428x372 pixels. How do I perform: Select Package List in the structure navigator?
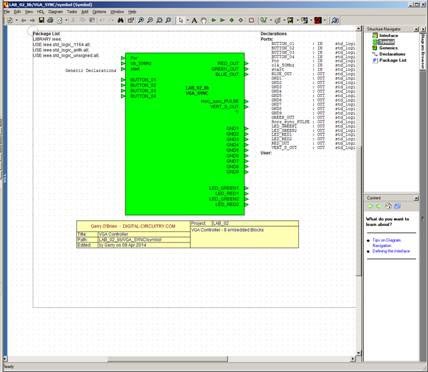(393, 60)
